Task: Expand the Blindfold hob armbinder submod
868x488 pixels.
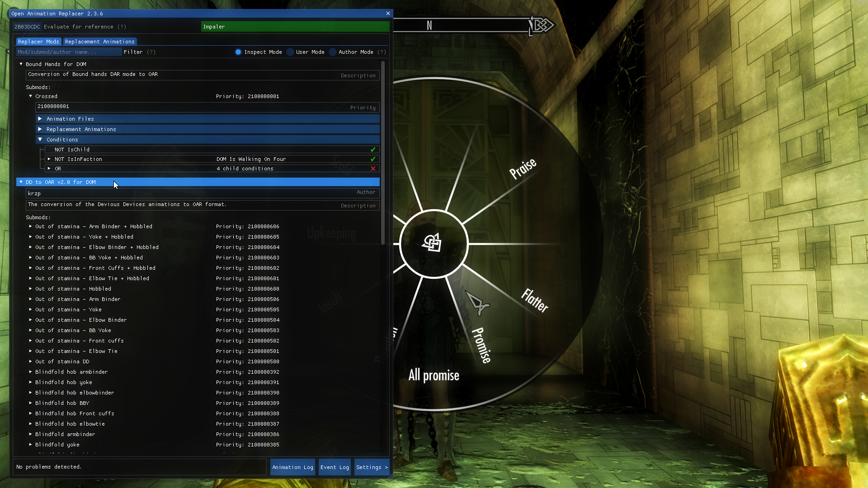Action: pos(30,372)
